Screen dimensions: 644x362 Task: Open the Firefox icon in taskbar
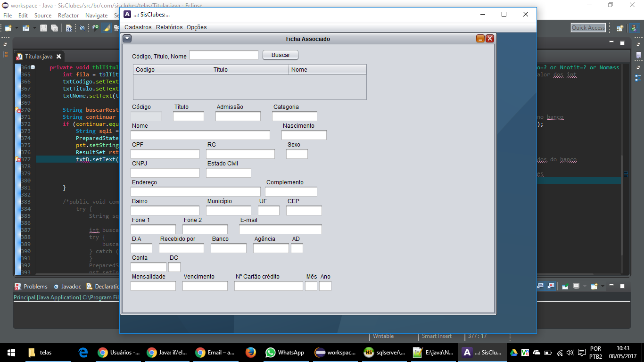click(250, 353)
